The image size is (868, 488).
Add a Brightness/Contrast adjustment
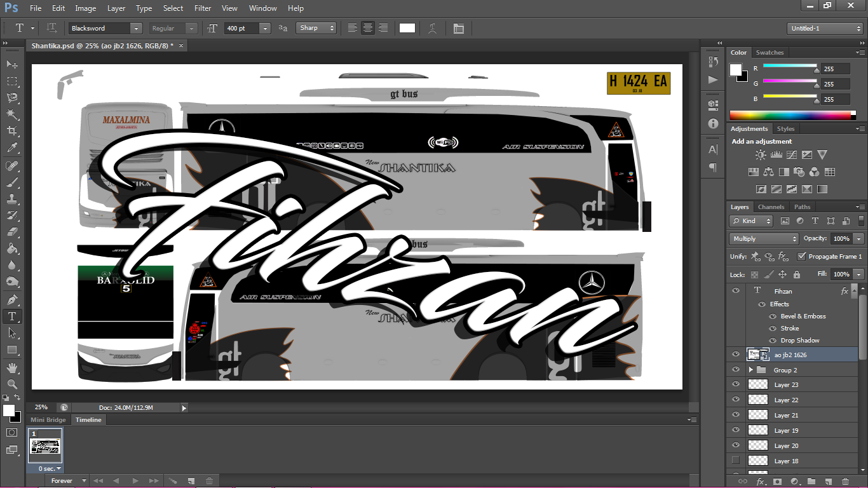[x=761, y=154]
